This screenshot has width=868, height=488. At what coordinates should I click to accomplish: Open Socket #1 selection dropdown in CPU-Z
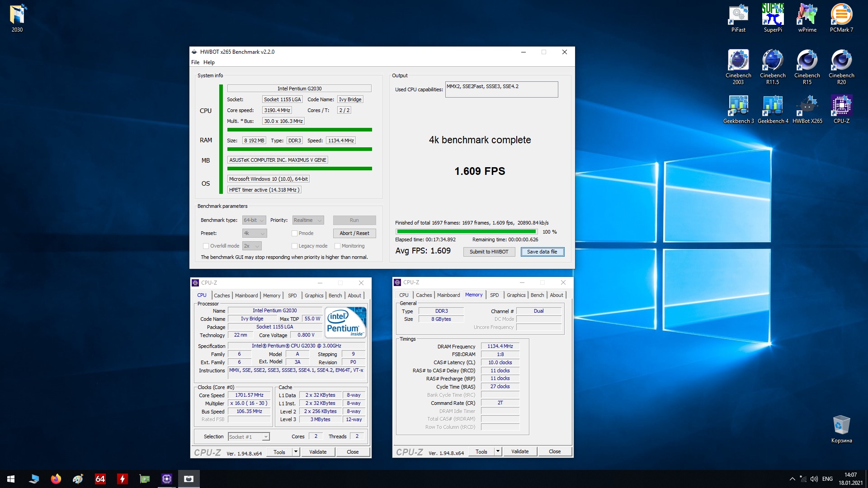(x=249, y=436)
